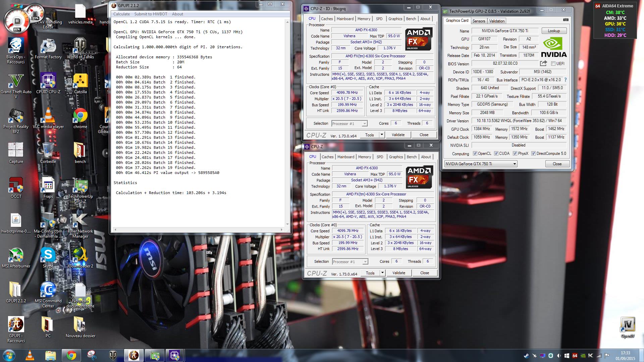644x362 pixels.
Task: Click the CPU-Z taskbar button
Action: click(x=174, y=355)
